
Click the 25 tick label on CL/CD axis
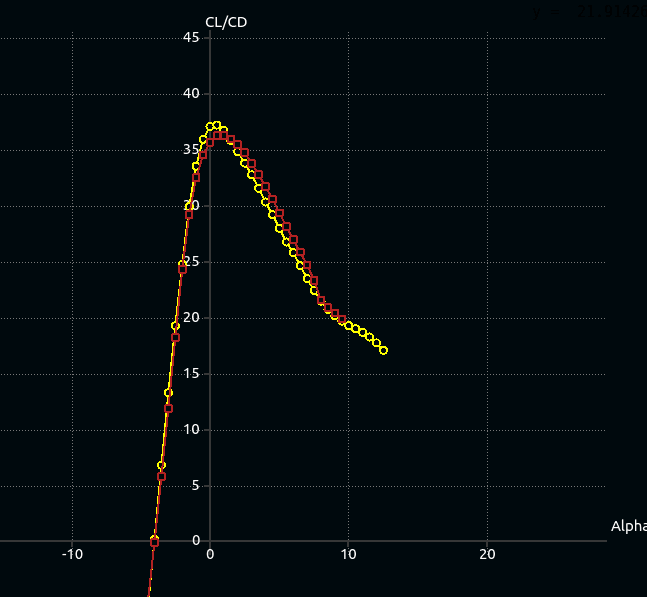191,262
